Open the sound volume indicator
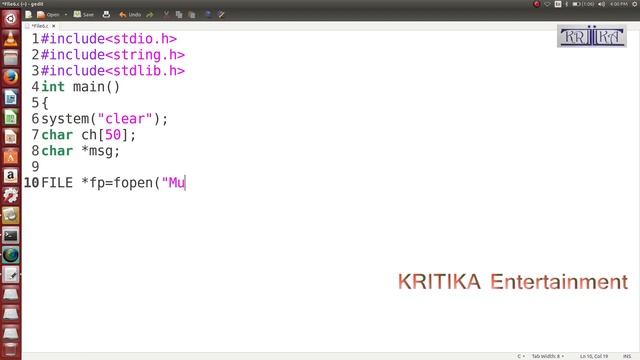640x360 pixels. [602, 4]
